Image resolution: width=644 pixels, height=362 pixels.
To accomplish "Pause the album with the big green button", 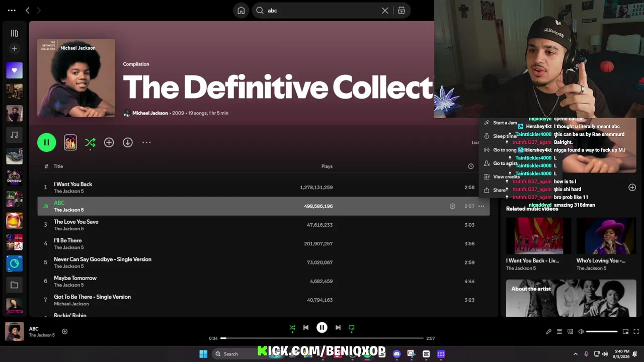I will 46,142.
